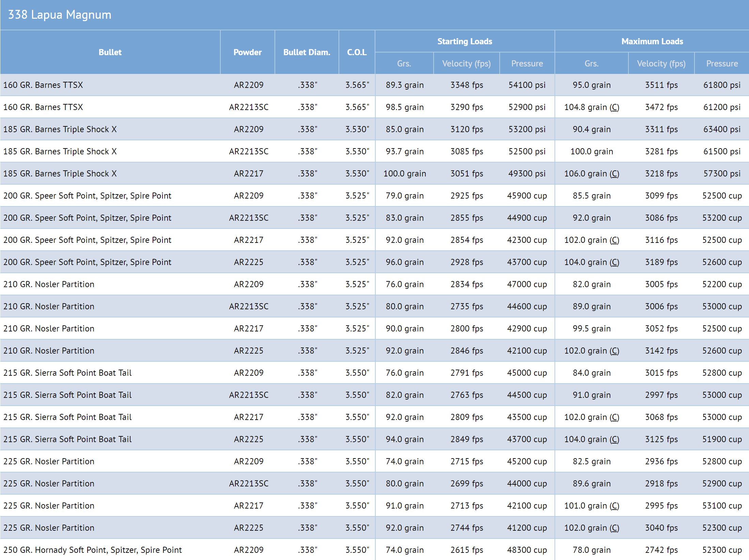Click the 104.8 grain (C) maximum load cell
Viewport: 749px width, 560px height.
pyautogui.click(x=592, y=107)
